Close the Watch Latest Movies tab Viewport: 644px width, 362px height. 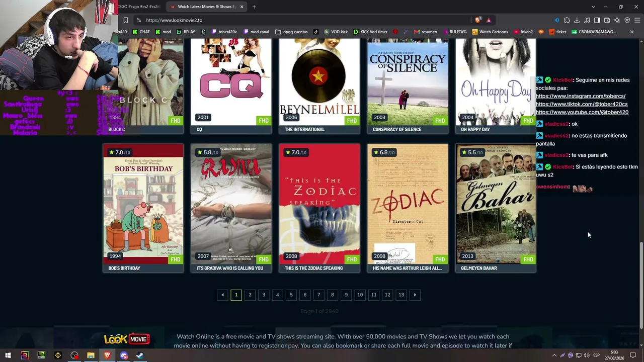coord(242,7)
